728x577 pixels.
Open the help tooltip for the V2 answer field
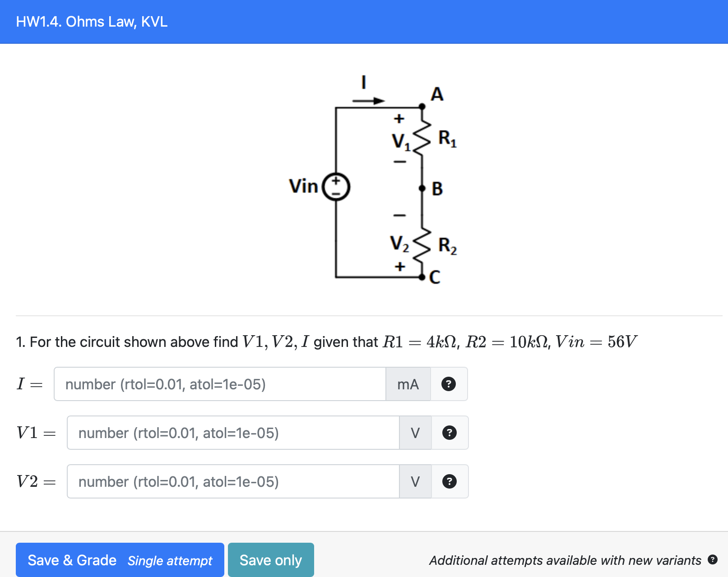click(450, 481)
